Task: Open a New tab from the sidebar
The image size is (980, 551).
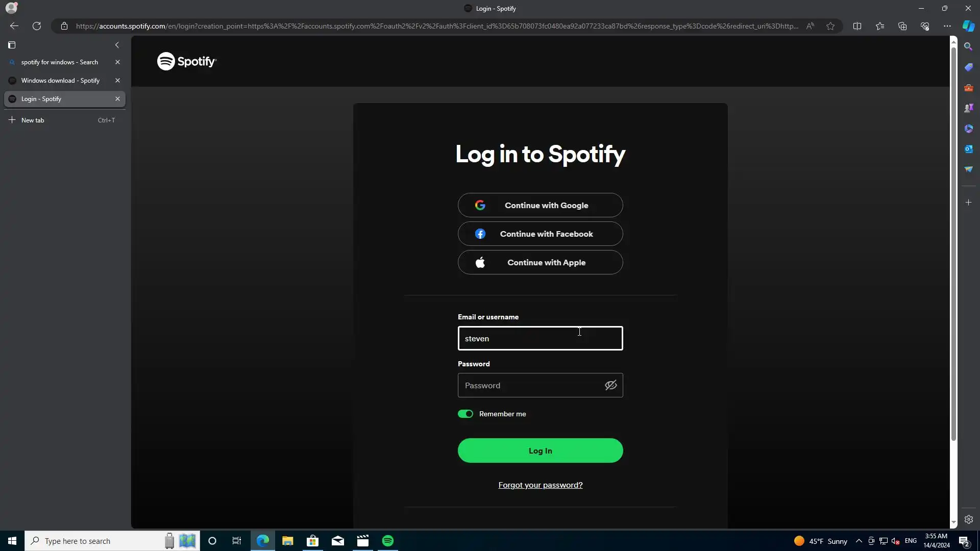Action: (33, 120)
